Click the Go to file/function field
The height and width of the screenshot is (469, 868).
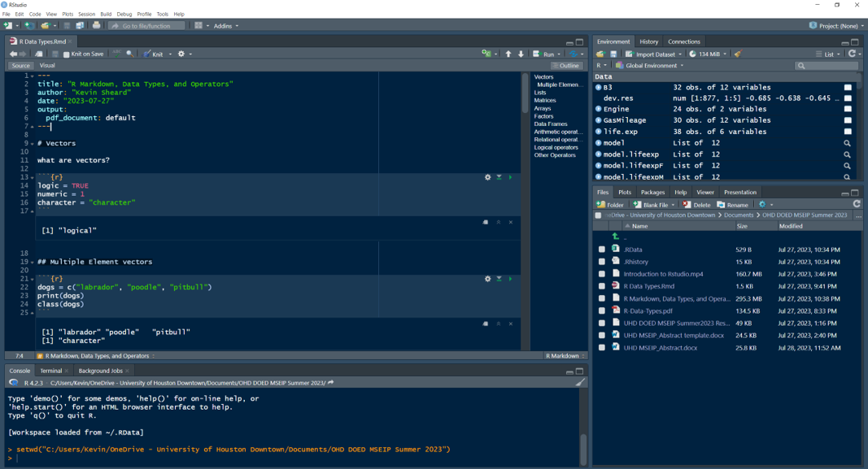tap(147, 25)
